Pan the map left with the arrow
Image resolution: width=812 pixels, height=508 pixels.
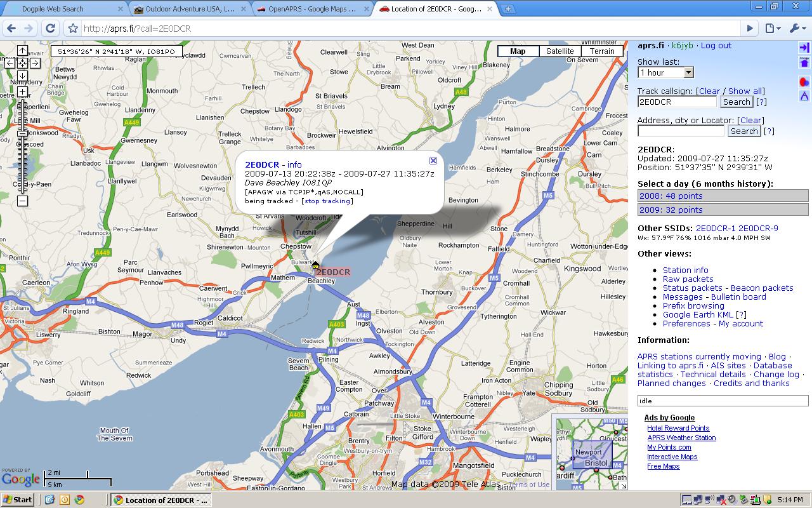pos(10,63)
